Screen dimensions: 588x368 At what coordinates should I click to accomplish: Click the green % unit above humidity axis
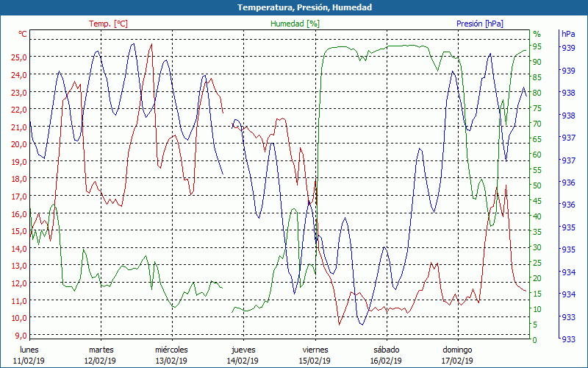point(537,34)
